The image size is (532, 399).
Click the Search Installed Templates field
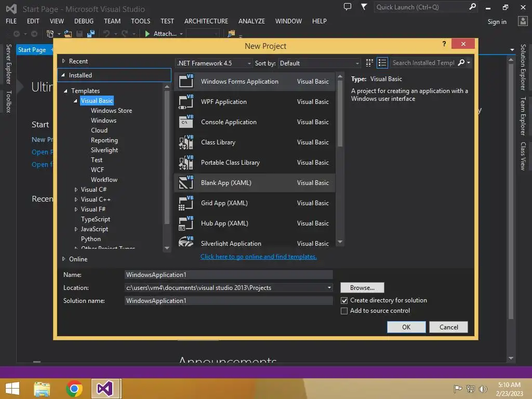[x=423, y=63]
